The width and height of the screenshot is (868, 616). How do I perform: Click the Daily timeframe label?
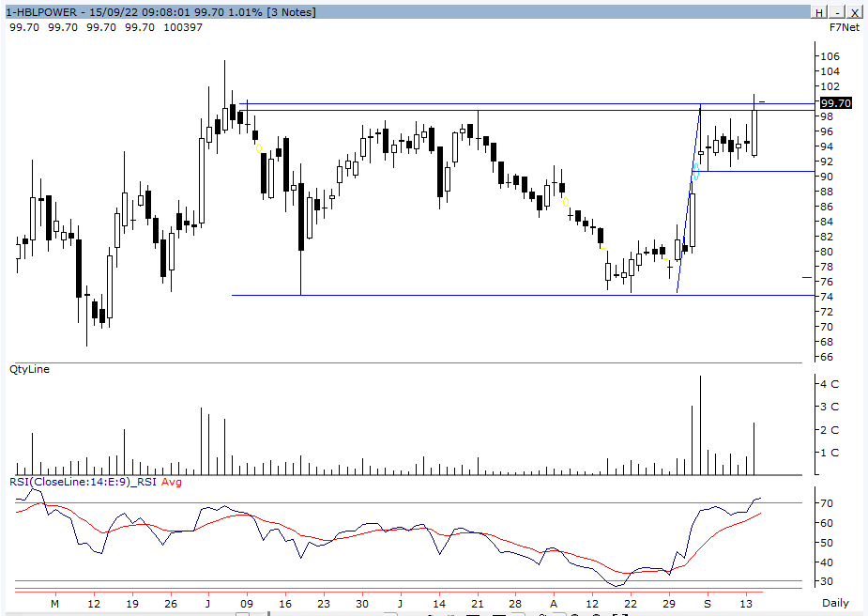click(x=835, y=603)
